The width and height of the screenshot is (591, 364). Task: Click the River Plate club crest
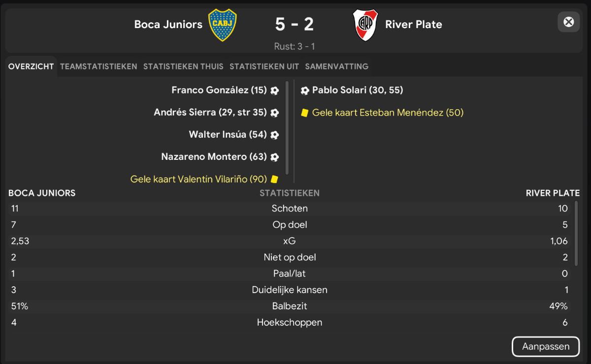coord(365,25)
